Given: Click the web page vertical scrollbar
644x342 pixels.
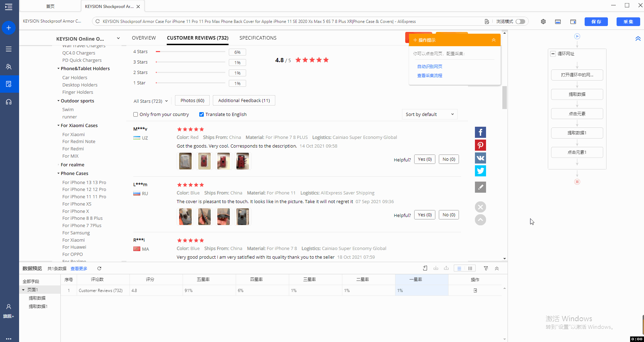Looking at the screenshot, I should pyautogui.click(x=504, y=97).
